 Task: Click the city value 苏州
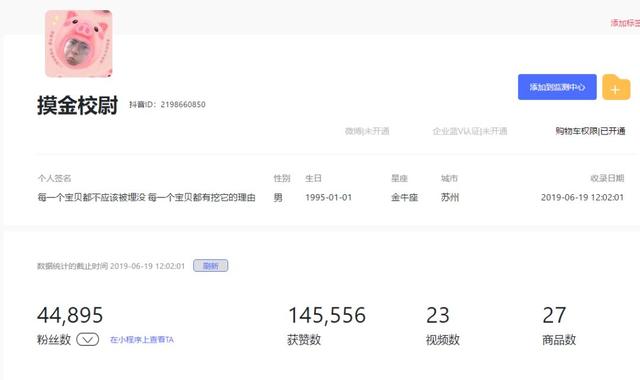450,198
